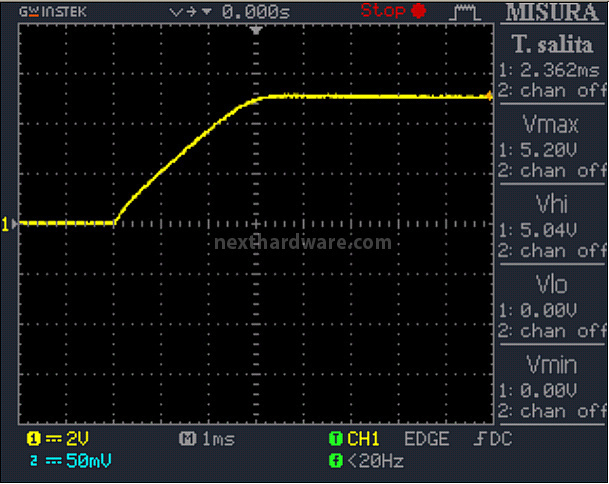Viewport: 609px width, 484px height.
Task: Click the 5.04V Vhi value
Action: 548,230
